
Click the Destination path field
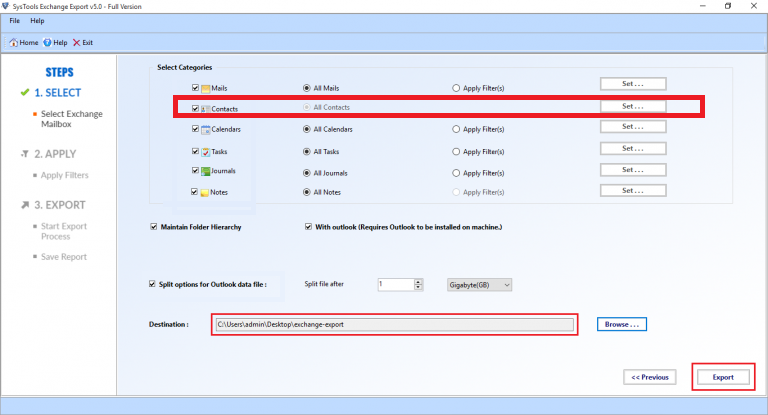[x=394, y=324]
